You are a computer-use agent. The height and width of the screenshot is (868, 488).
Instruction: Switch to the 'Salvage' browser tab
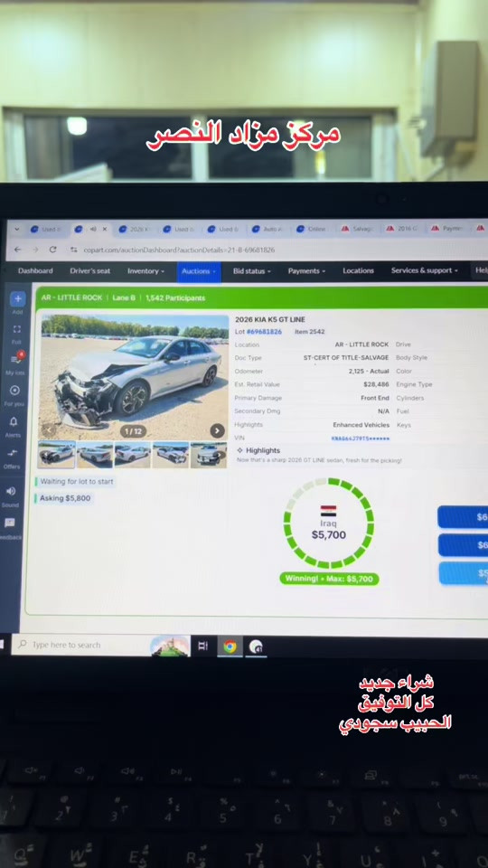(357, 229)
